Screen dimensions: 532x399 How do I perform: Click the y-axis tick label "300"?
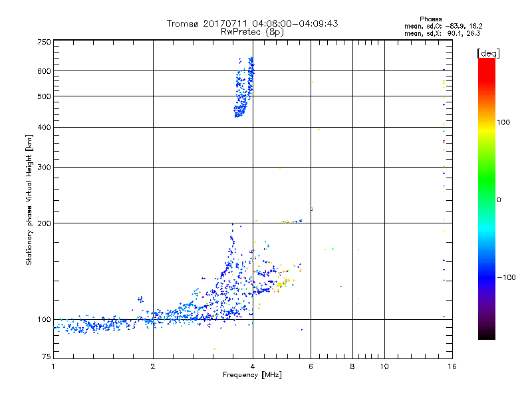coord(44,167)
